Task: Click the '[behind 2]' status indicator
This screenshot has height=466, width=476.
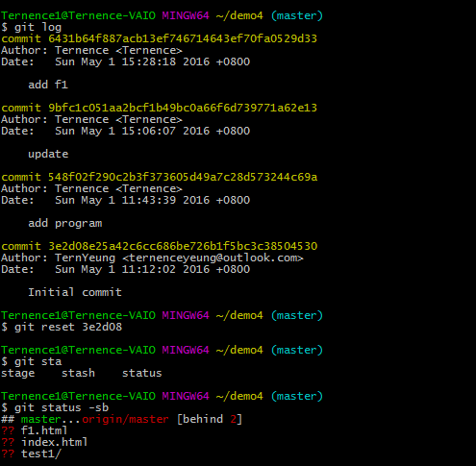Action: click(210, 419)
